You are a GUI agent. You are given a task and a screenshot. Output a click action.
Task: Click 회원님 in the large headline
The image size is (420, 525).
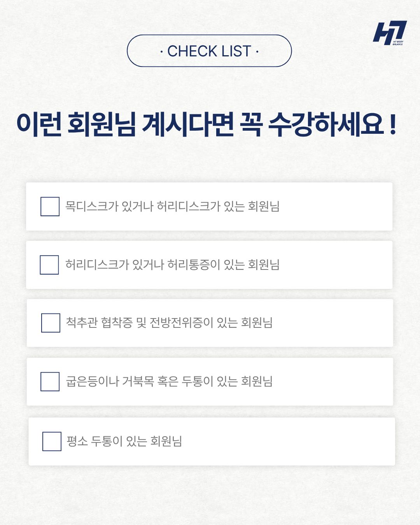pyautogui.click(x=101, y=124)
